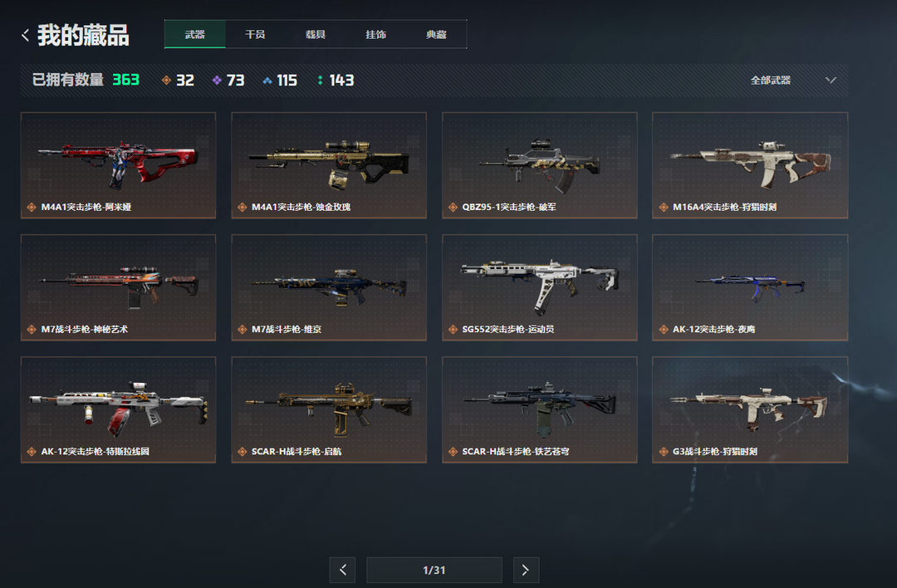Click the blue rarity icon next to 115
The image size is (897, 588).
tap(267, 81)
